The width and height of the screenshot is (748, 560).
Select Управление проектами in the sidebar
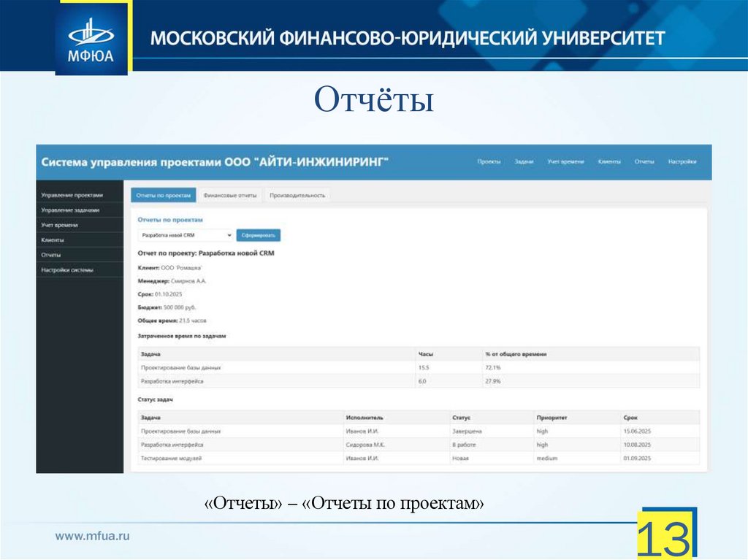point(72,195)
